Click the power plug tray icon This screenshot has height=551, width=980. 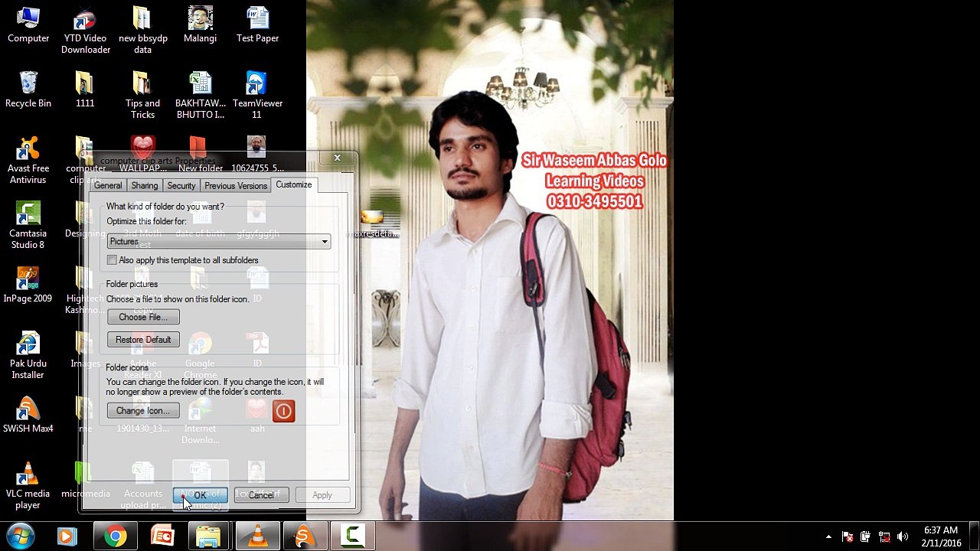pyautogui.click(x=865, y=536)
